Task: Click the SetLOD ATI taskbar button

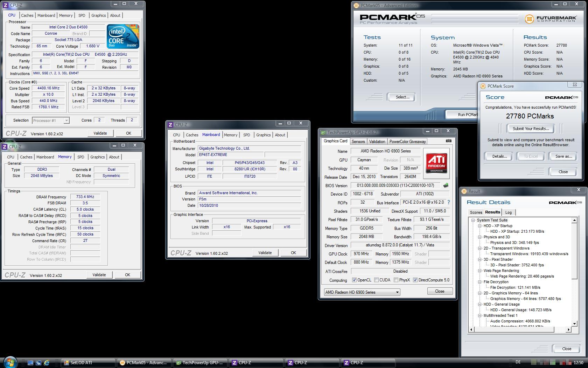Action: click(88, 363)
